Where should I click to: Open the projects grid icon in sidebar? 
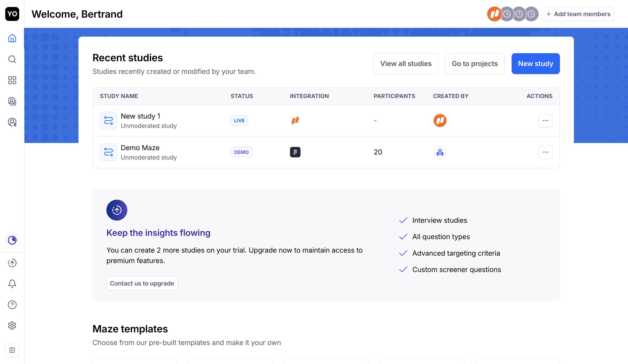(12, 80)
